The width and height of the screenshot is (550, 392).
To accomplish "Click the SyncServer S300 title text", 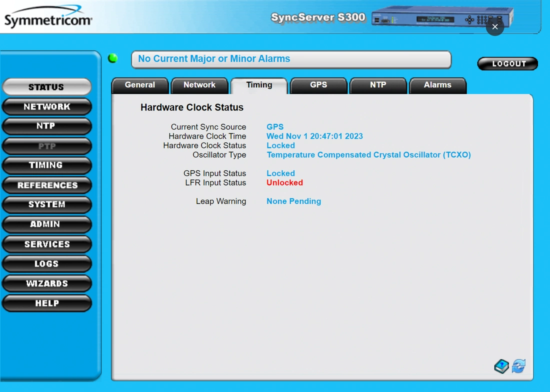I will tap(318, 17).
